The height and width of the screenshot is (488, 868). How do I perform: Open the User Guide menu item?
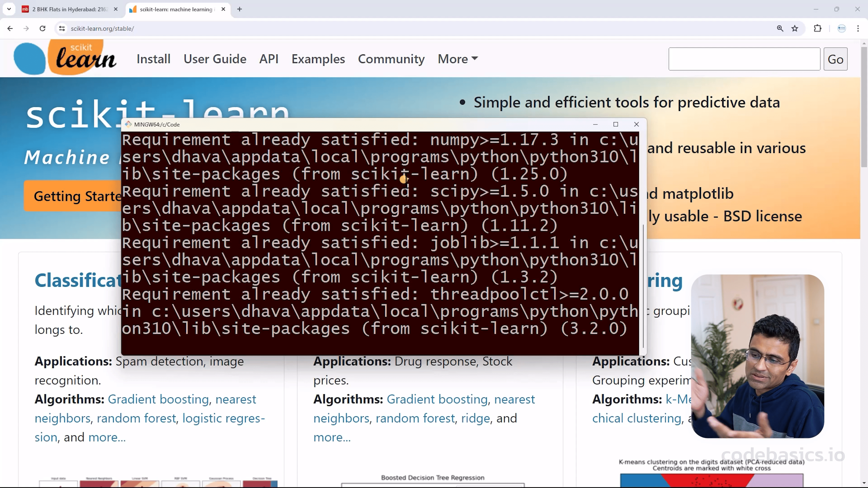click(x=215, y=59)
